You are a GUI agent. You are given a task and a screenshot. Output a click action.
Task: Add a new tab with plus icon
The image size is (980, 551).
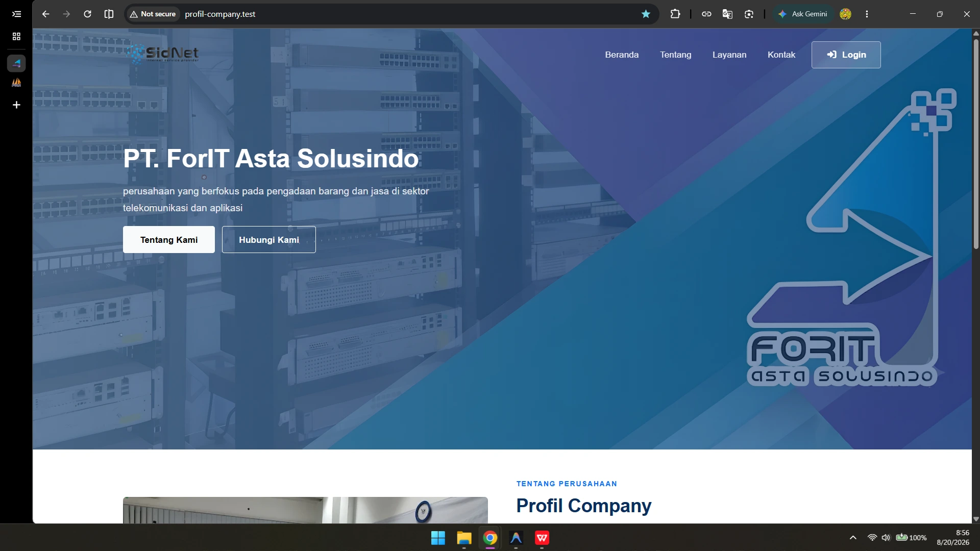pyautogui.click(x=16, y=105)
